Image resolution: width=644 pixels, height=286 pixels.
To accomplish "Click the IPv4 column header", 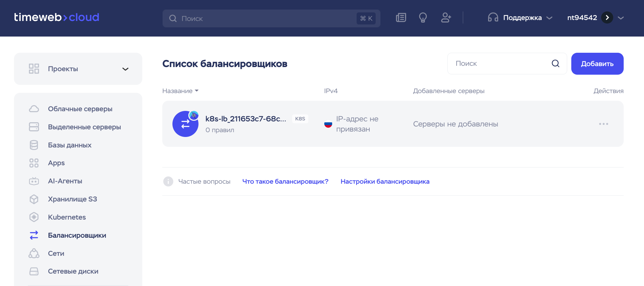I will [331, 91].
